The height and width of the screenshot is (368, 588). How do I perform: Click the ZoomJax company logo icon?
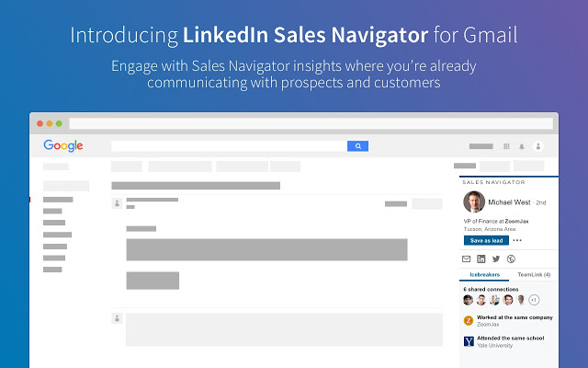click(469, 320)
